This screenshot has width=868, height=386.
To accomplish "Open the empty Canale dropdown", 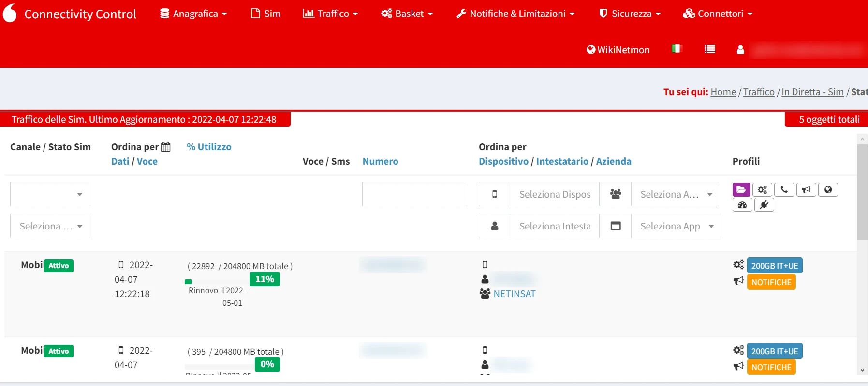I will tap(50, 194).
